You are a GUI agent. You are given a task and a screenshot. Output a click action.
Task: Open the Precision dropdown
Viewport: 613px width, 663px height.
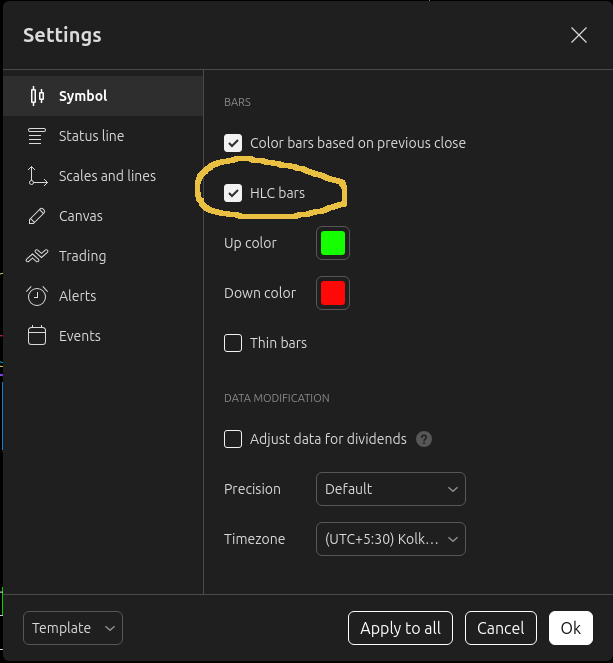[391, 489]
